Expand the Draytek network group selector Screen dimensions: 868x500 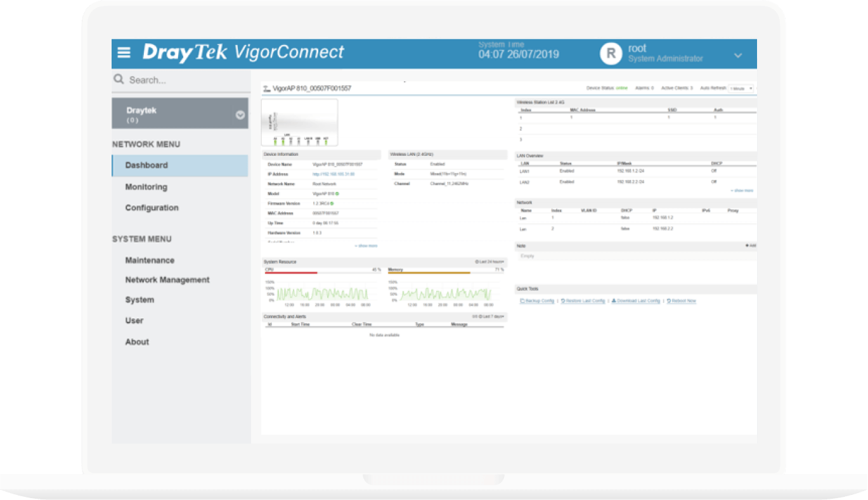(x=240, y=115)
